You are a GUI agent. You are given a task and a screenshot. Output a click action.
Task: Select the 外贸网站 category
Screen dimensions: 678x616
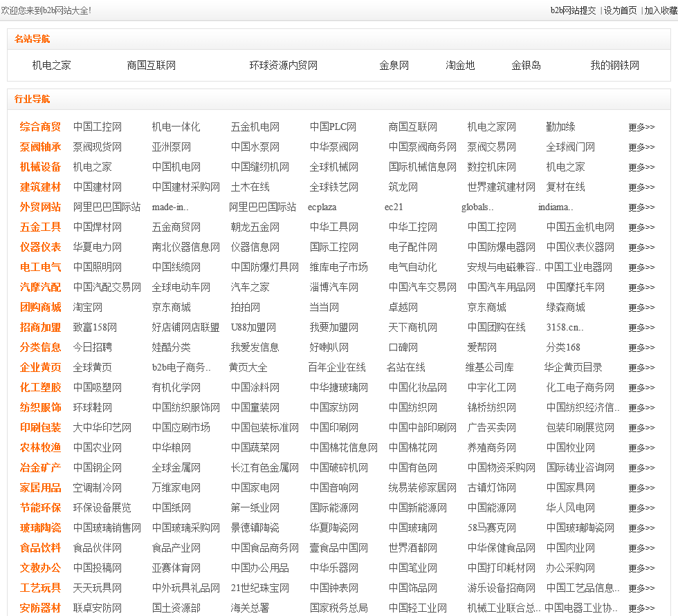click(40, 207)
